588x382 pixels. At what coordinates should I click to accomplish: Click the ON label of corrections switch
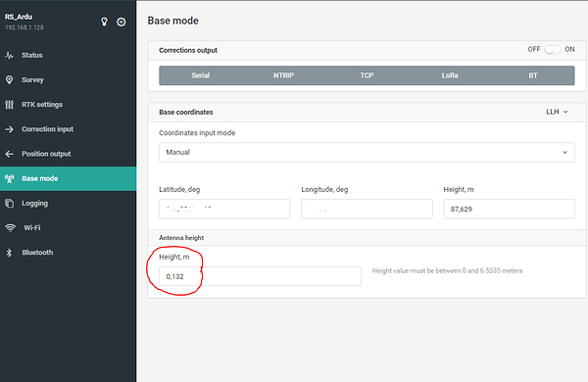tap(569, 49)
